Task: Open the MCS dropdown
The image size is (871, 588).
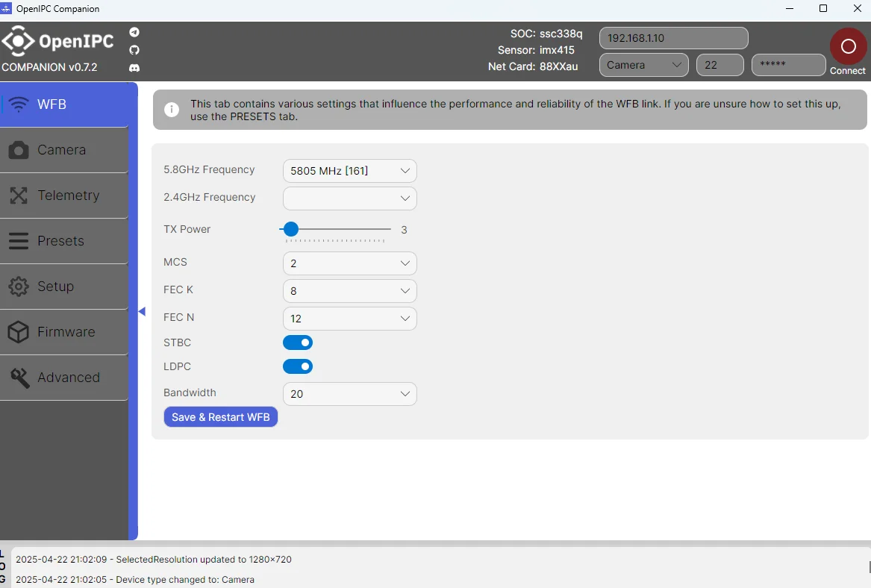Action: 350,263
